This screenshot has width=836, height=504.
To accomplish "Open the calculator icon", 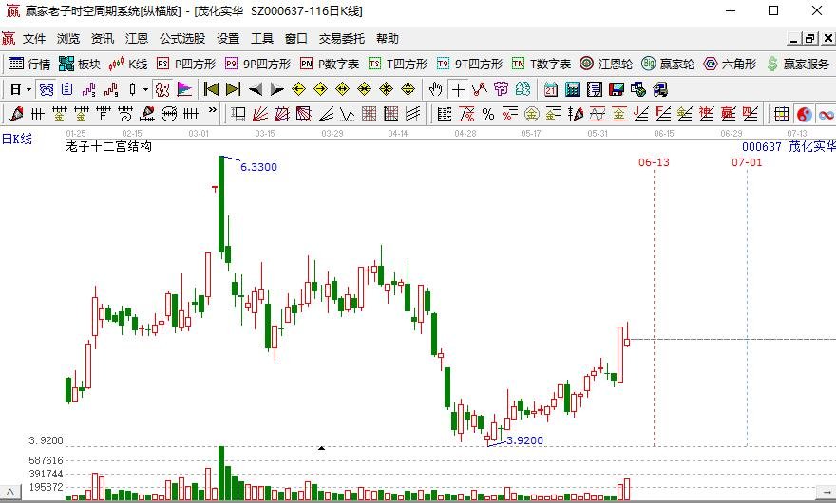I will coord(573,89).
